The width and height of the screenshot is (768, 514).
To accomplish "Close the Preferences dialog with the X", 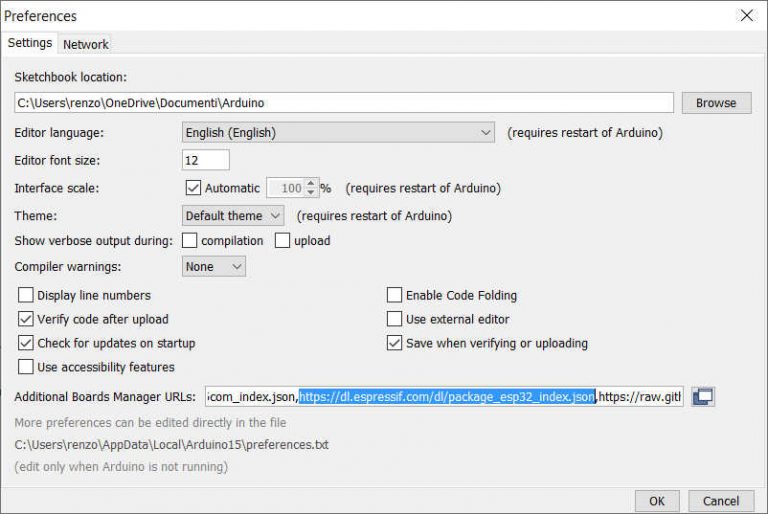I will point(746,16).
